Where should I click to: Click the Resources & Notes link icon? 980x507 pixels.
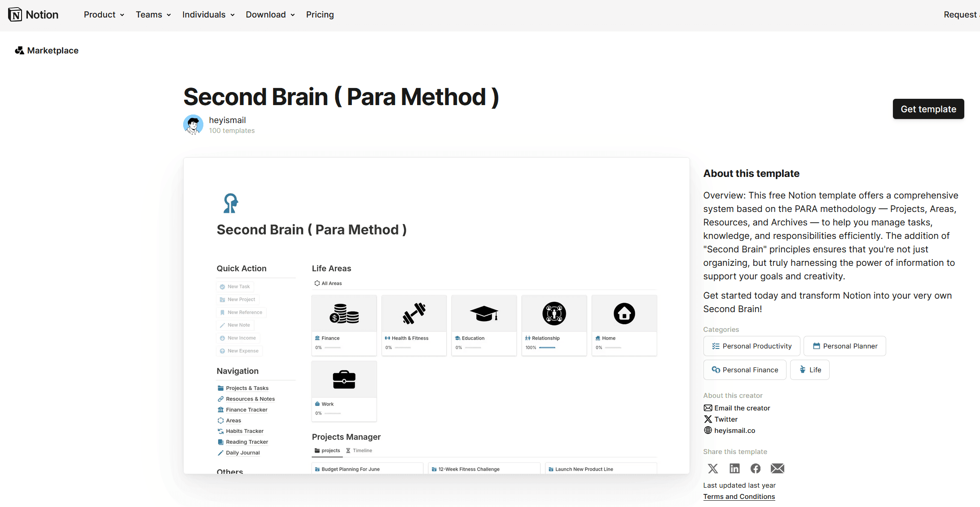point(220,399)
